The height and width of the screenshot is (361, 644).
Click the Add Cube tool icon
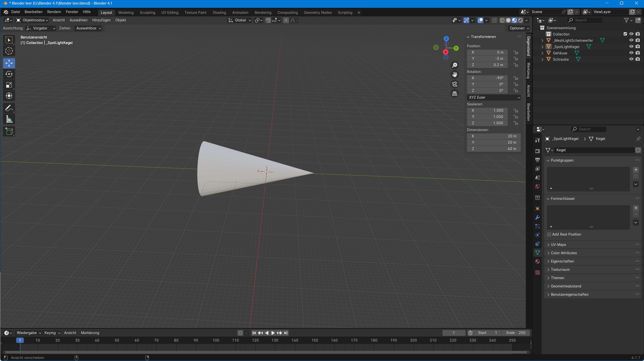9,131
